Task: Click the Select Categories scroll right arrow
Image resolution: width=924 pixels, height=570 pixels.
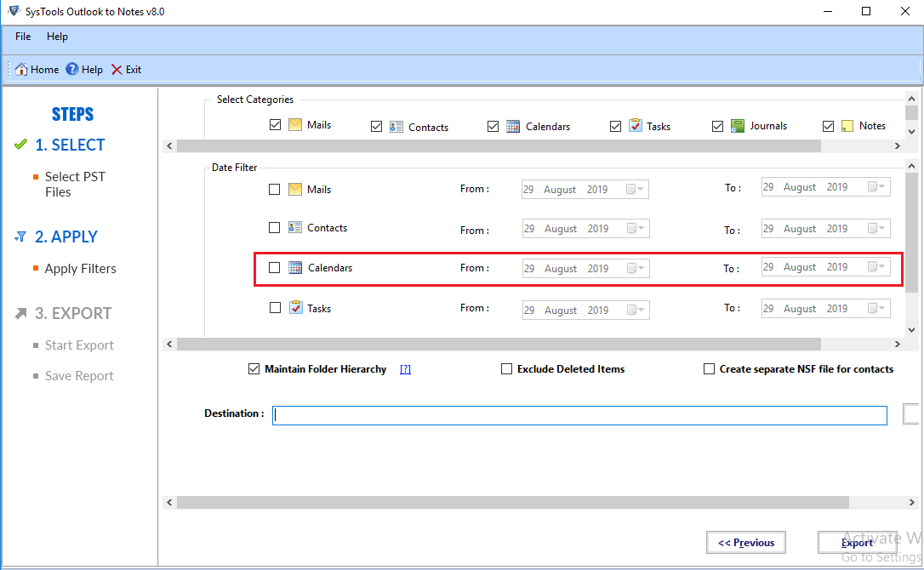Action: pos(898,145)
